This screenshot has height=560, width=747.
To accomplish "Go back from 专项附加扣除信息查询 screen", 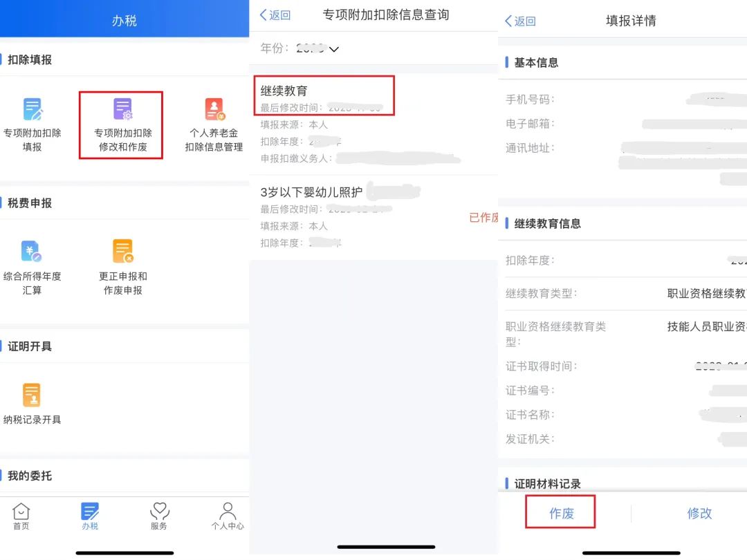I will [x=275, y=15].
